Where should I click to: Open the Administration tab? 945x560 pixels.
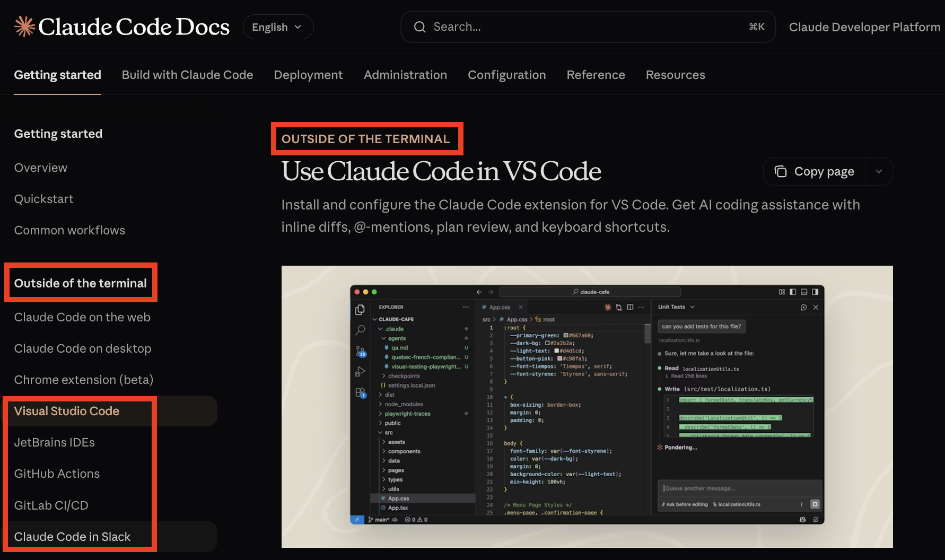[x=405, y=75]
